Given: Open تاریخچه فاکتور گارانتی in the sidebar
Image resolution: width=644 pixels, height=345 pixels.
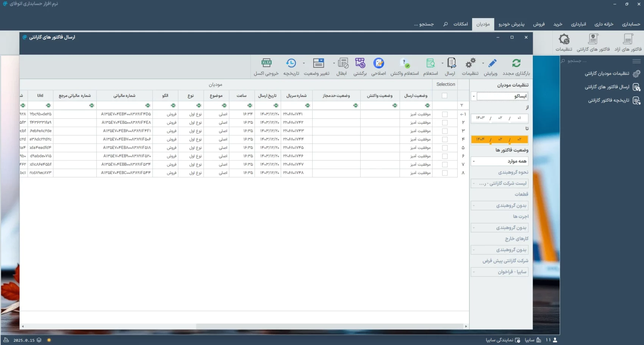Looking at the screenshot, I should coord(608,101).
